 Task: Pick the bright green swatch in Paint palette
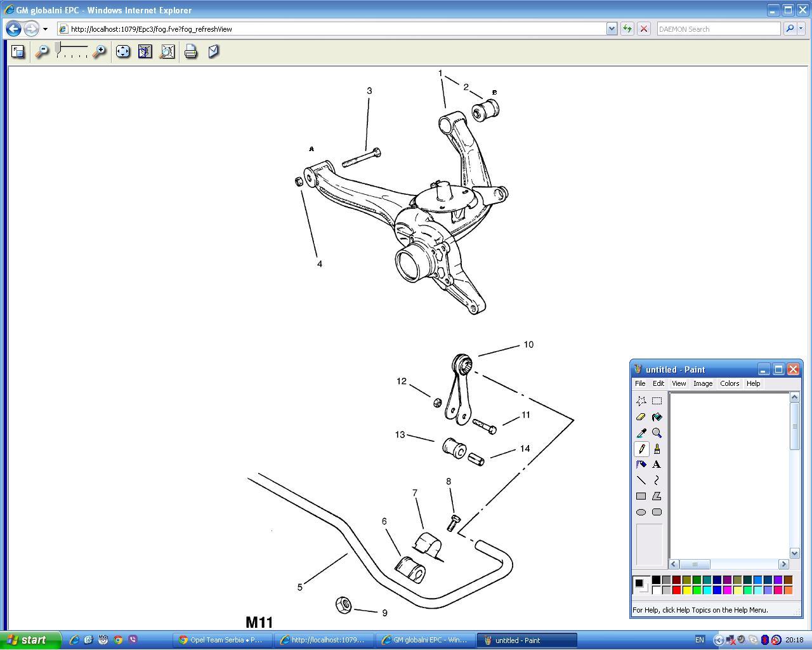[x=697, y=590]
